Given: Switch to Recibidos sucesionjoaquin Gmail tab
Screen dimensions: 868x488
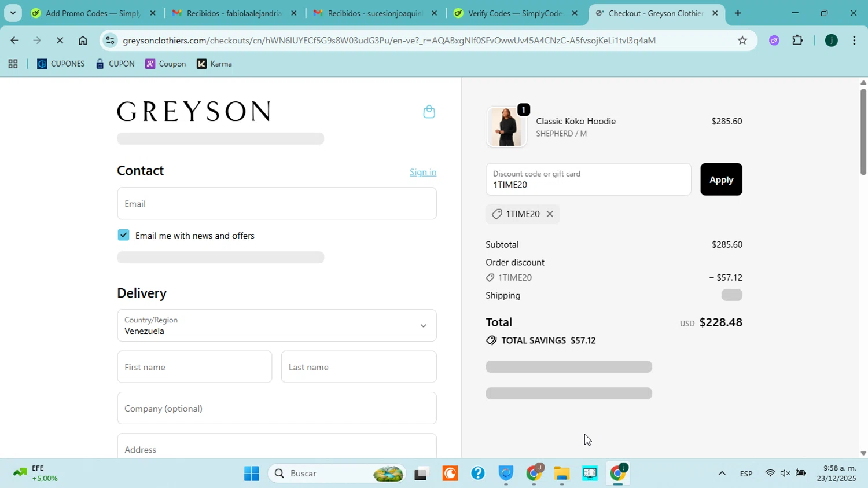Looking at the screenshot, I should coord(375,13).
